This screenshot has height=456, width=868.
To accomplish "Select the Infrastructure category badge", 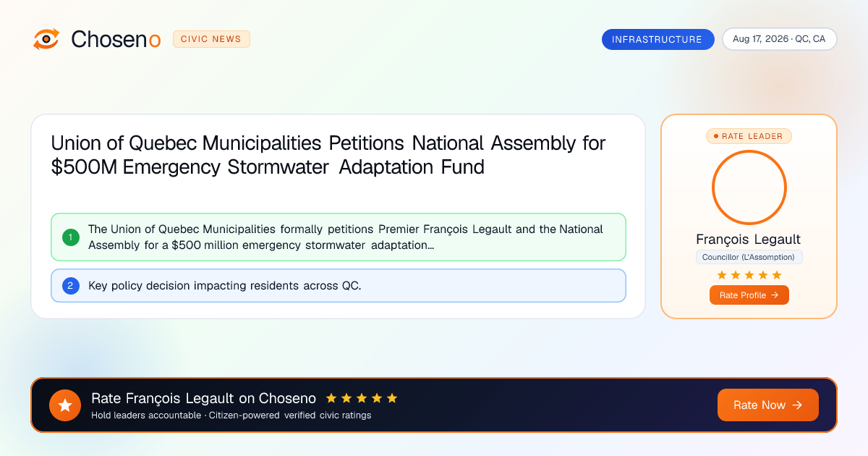I will 658,39.
